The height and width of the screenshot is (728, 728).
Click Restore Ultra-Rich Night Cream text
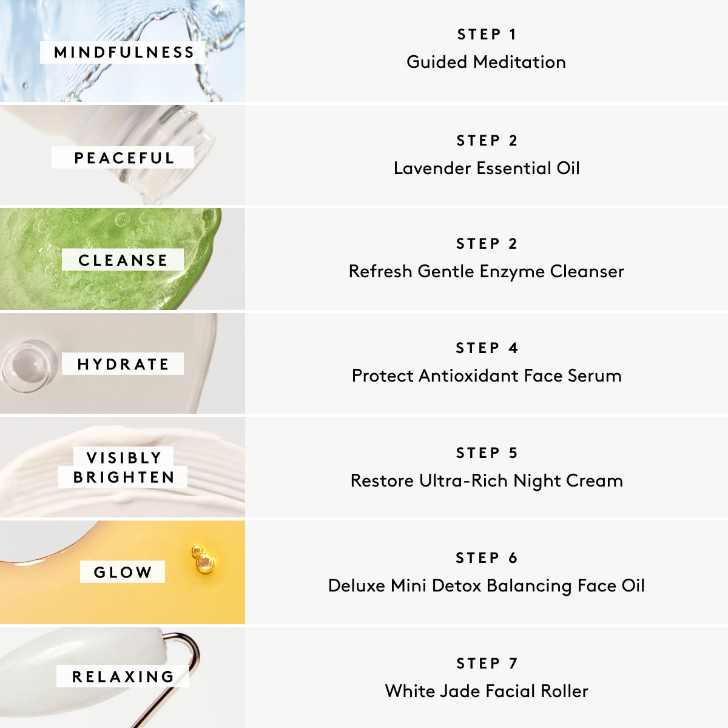[x=487, y=480]
